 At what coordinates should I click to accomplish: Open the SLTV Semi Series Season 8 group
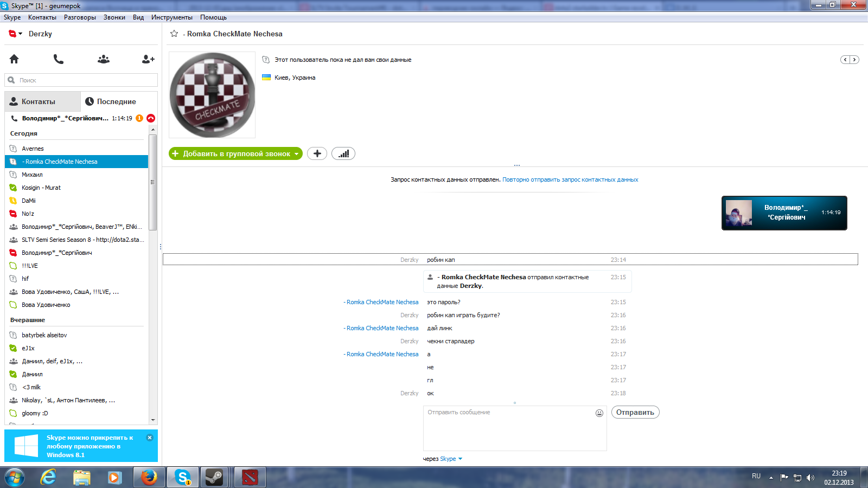pos(76,240)
